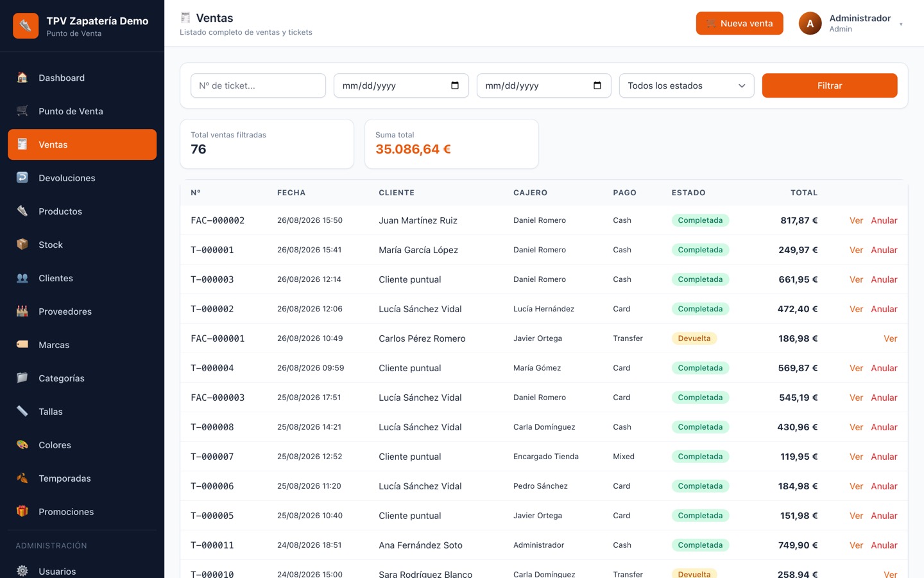
Task: Focus the Nº de ticket search field
Action: [x=258, y=85]
